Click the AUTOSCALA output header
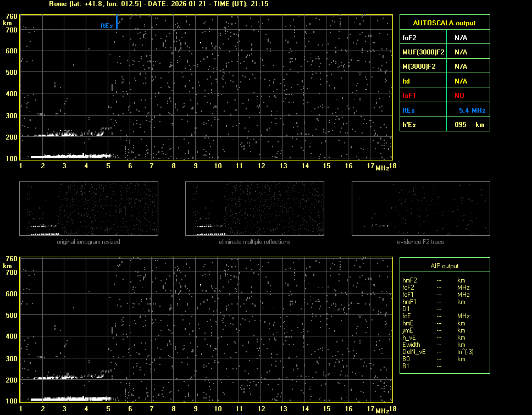This screenshot has width=532, height=415. 444,23
